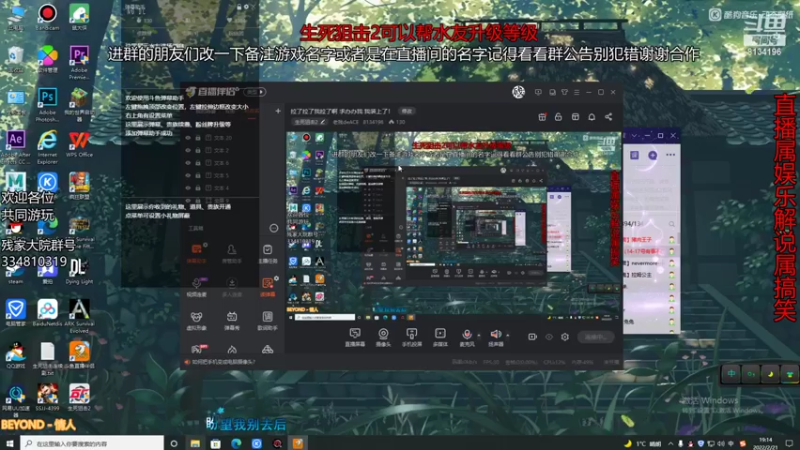Click the search icon in chat member list
The width and height of the screenshot is (800, 450).
click(671, 224)
